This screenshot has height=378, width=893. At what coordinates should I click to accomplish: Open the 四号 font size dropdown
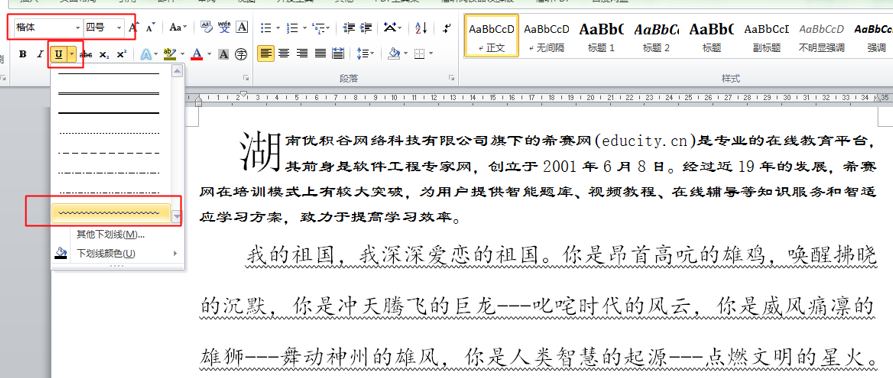119,27
